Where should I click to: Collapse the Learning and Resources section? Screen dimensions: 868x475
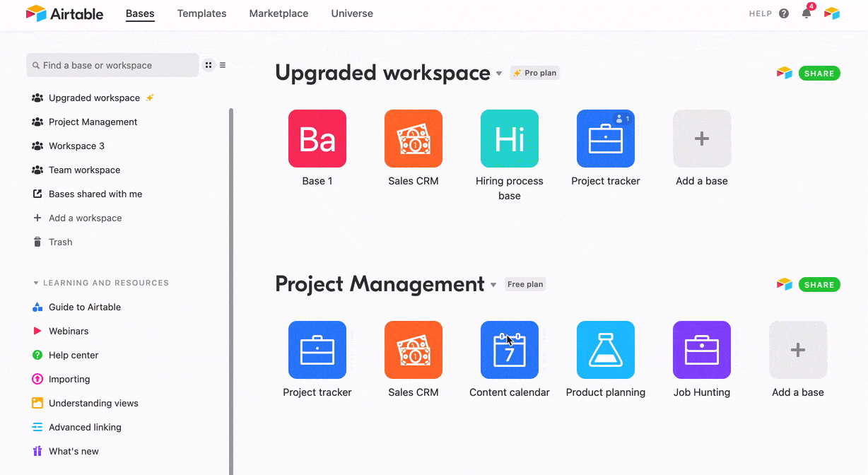(36, 283)
